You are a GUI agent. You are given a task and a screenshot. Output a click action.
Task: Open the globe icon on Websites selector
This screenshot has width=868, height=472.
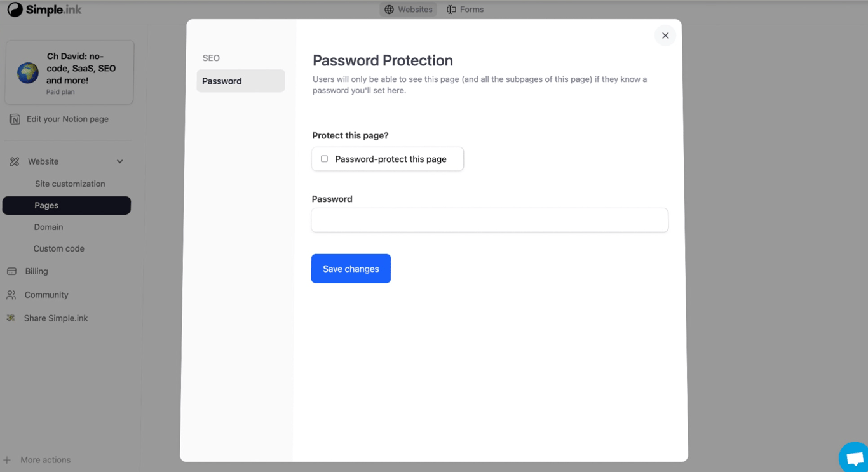pyautogui.click(x=388, y=9)
